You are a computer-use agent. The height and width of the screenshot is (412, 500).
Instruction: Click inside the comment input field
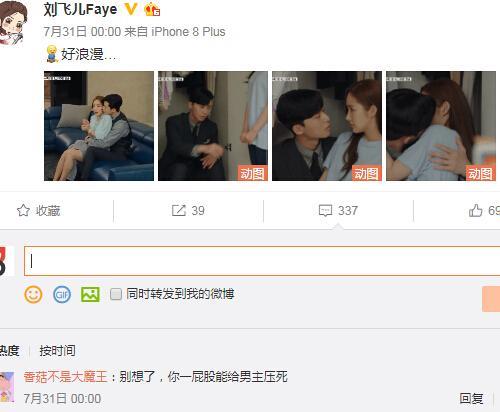pos(262,261)
